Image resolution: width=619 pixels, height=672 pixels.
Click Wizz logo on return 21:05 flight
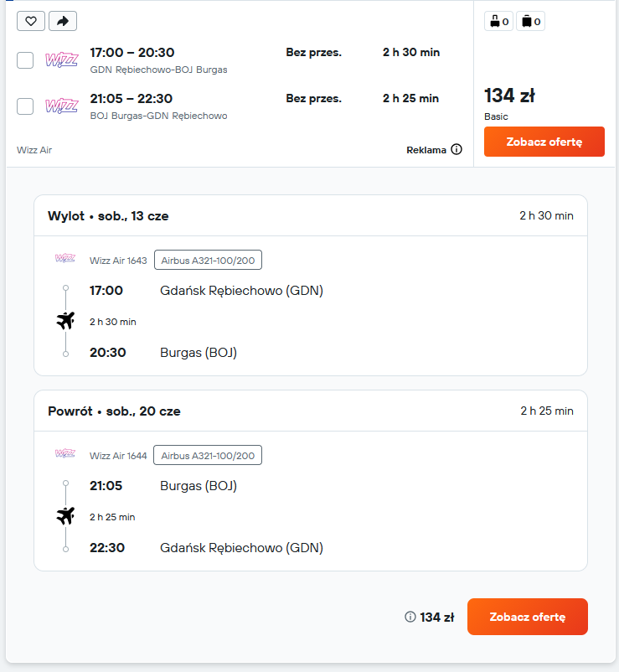pyautogui.click(x=62, y=106)
